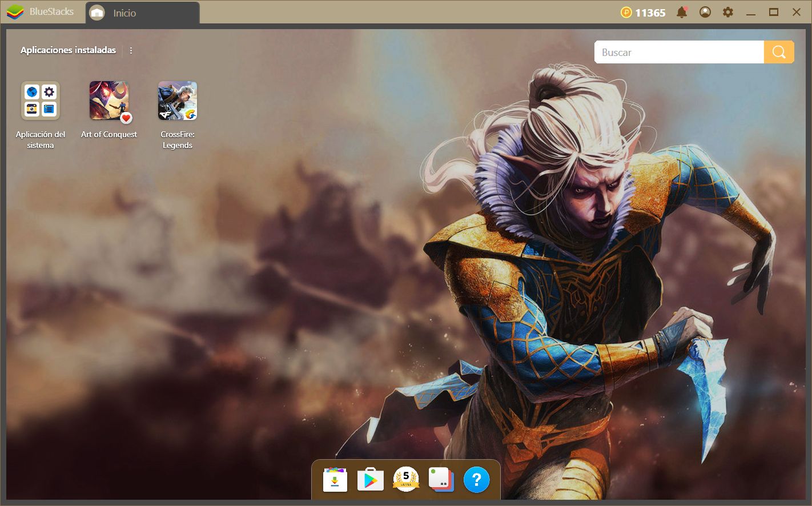Launch CrossFire: Legends game
This screenshot has width=812, height=506.
click(x=178, y=101)
